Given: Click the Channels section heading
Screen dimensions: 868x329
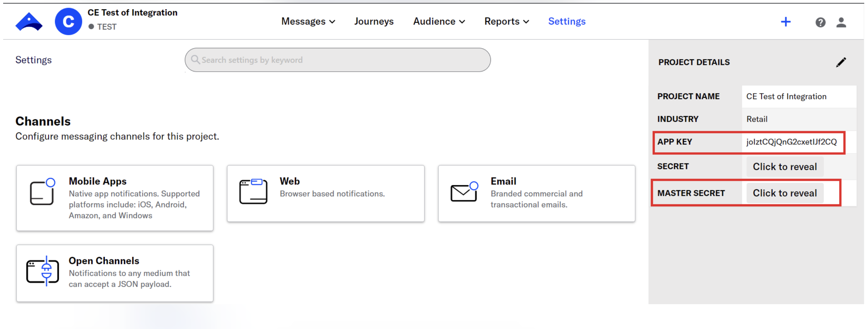Looking at the screenshot, I should point(43,121).
